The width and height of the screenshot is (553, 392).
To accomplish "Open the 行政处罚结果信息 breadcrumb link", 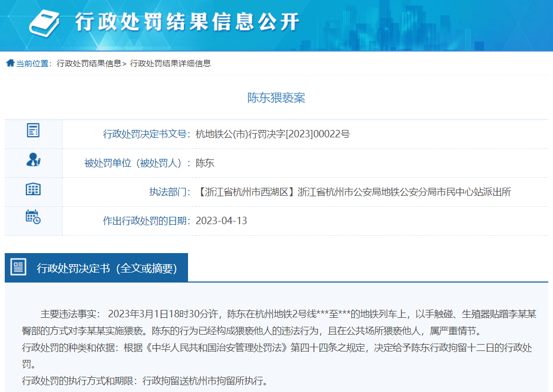I will point(89,63).
